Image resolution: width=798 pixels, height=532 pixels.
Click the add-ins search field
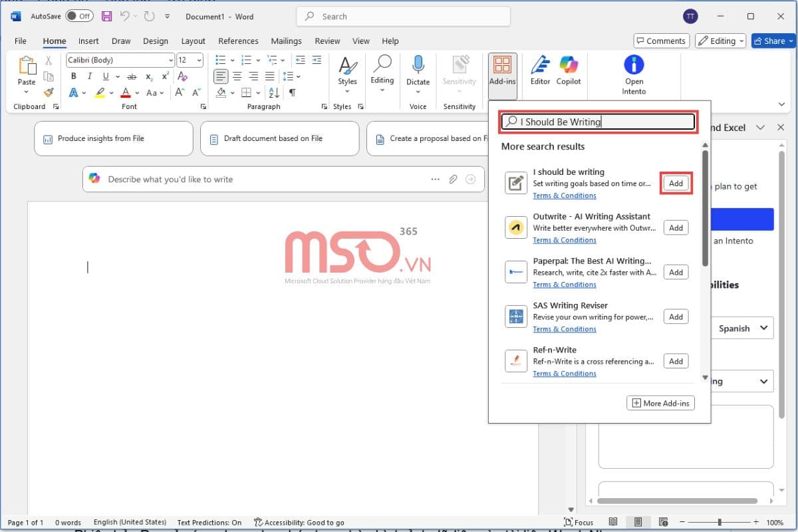coord(598,122)
